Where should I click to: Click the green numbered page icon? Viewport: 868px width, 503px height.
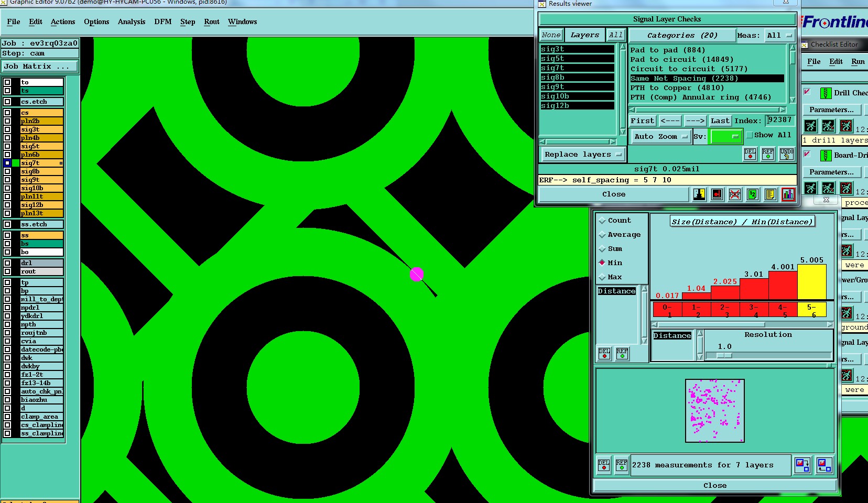click(753, 194)
